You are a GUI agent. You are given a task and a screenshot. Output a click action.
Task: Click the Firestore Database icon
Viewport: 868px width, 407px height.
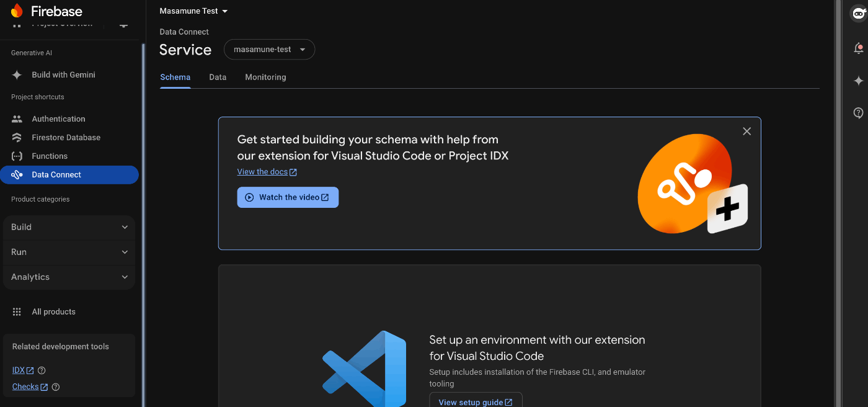coord(17,137)
